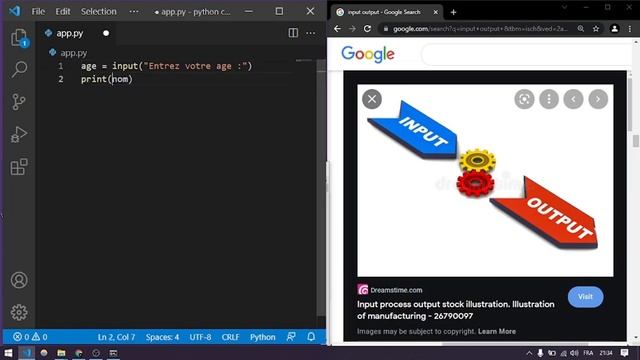The height and width of the screenshot is (360, 640).
Task: Close the unsaved app.py tab dot
Action: tap(106, 33)
